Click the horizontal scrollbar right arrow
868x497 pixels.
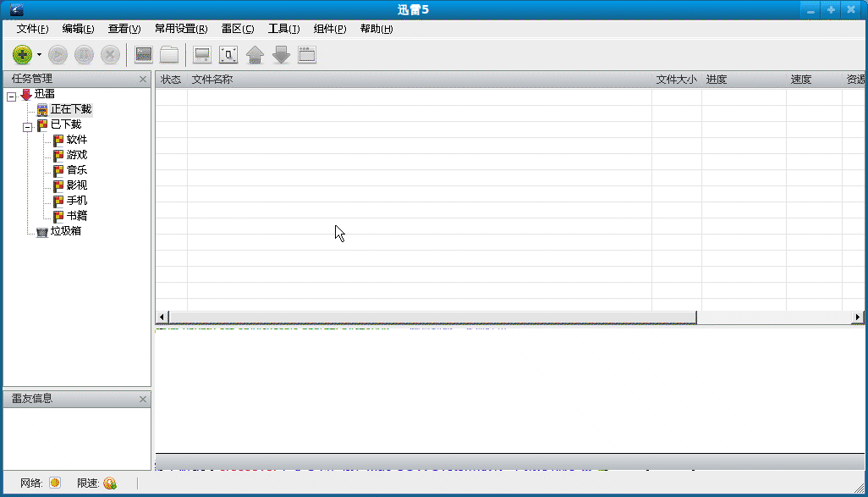858,317
